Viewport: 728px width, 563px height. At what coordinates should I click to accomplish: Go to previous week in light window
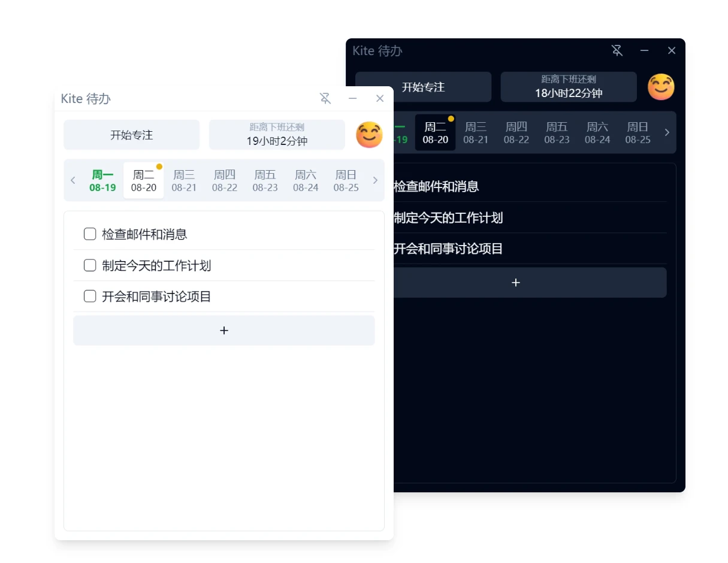pos(73,180)
